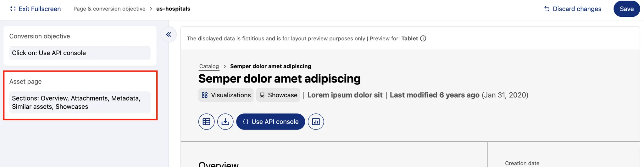Save the page configuration
This screenshot has height=167, width=644.
626,9
